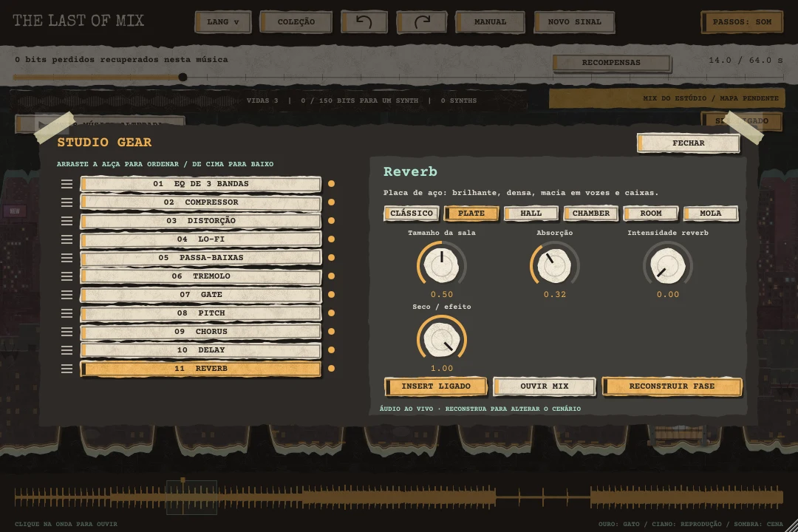Screen dimensions: 798x532
Task: Click the redo arrow button
Action: pyautogui.click(x=422, y=22)
